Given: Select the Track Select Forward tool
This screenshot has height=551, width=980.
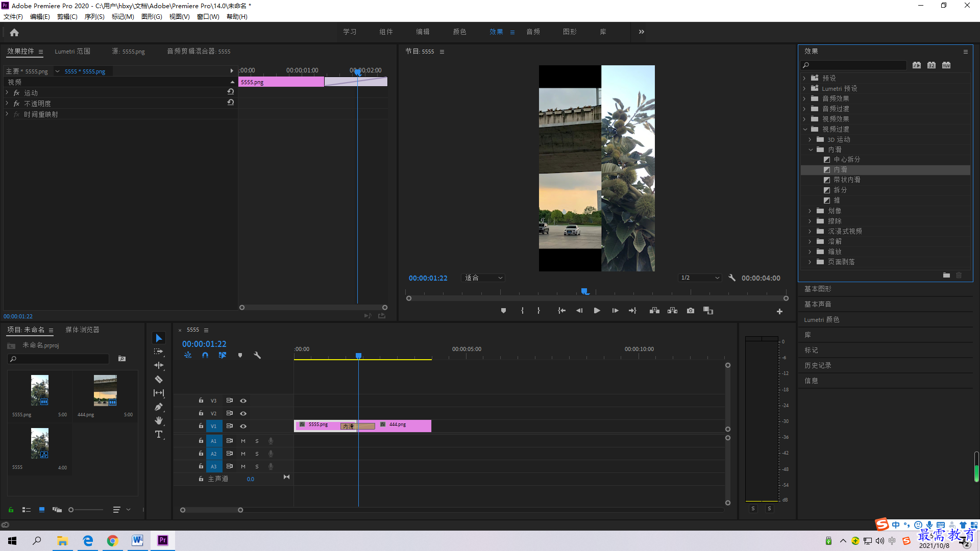Looking at the screenshot, I should pos(159,352).
